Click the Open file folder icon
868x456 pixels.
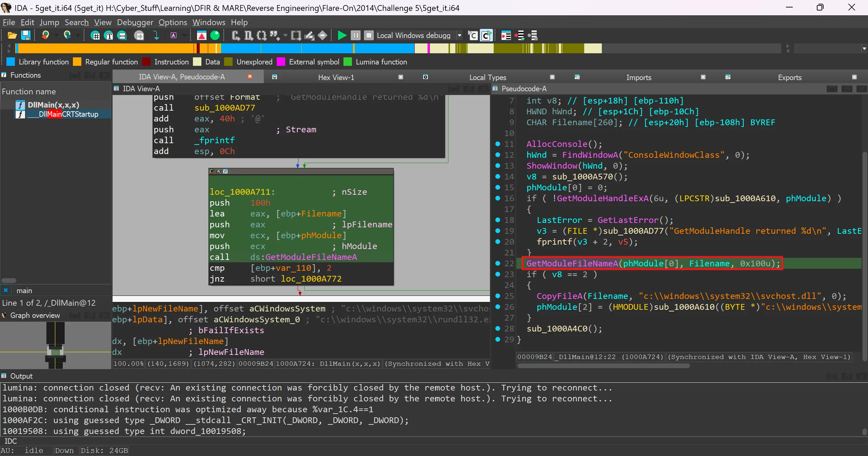[x=12, y=35]
